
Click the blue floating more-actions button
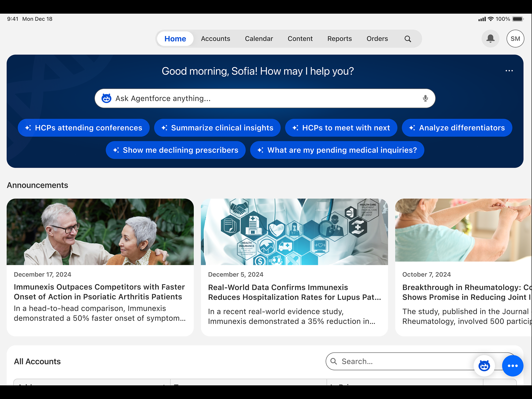[513, 365]
